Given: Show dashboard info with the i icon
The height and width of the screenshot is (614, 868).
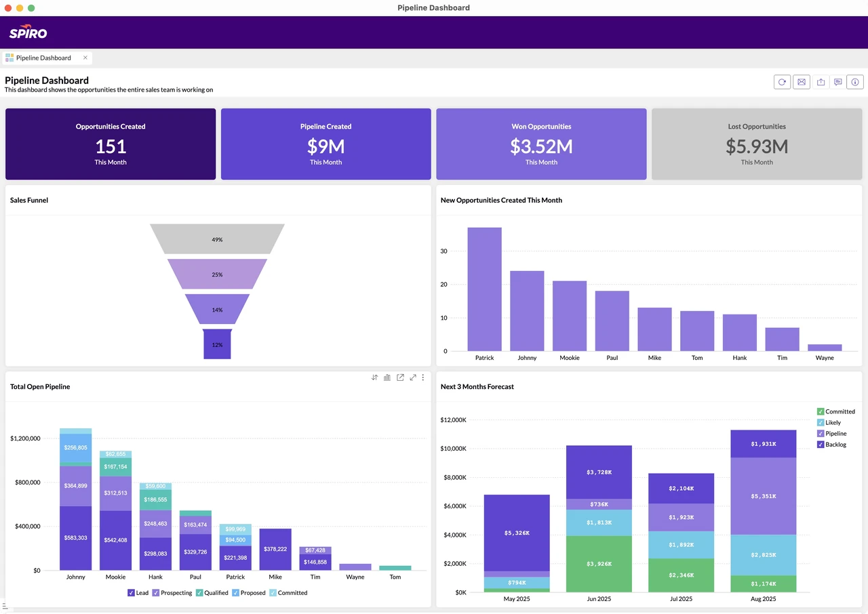Looking at the screenshot, I should coord(855,82).
